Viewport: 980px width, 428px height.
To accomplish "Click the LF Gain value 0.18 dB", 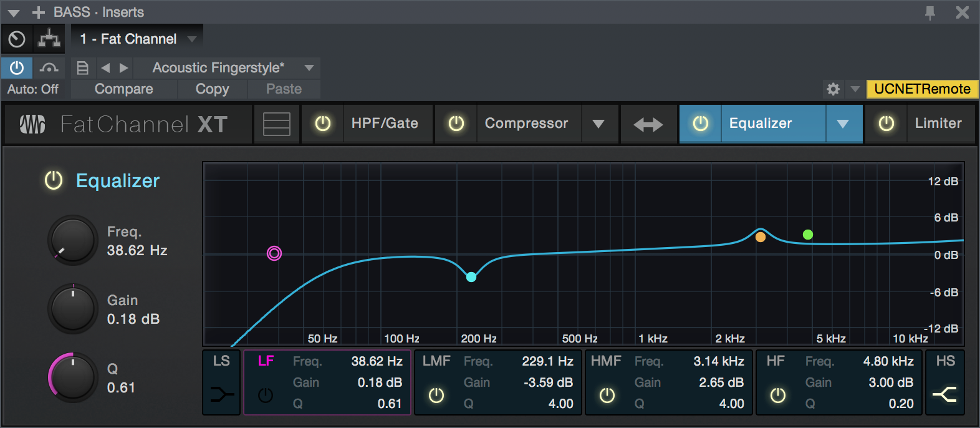I will [x=380, y=382].
